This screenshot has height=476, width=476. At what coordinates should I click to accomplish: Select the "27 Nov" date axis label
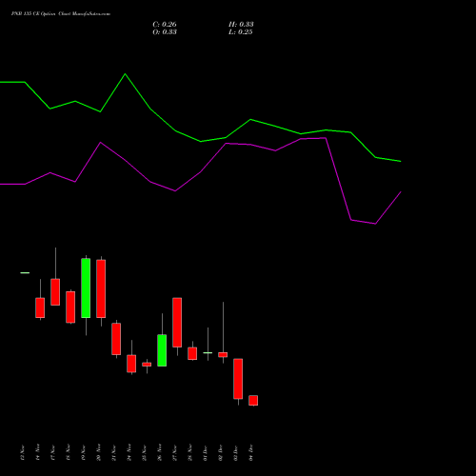coord(175,453)
